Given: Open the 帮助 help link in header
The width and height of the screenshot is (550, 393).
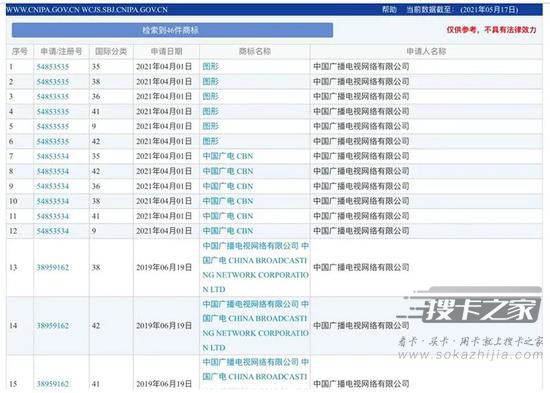Looking at the screenshot, I should coord(389,9).
